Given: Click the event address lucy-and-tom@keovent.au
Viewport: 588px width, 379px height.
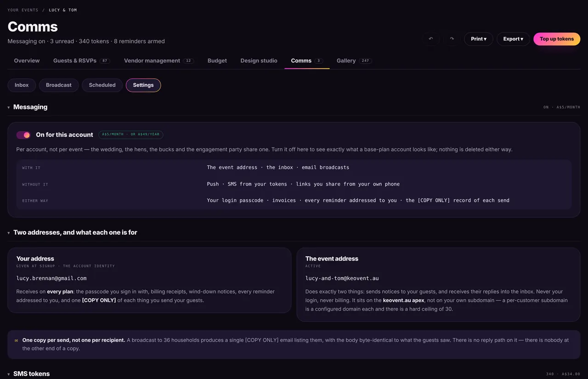Looking at the screenshot, I should [x=342, y=278].
